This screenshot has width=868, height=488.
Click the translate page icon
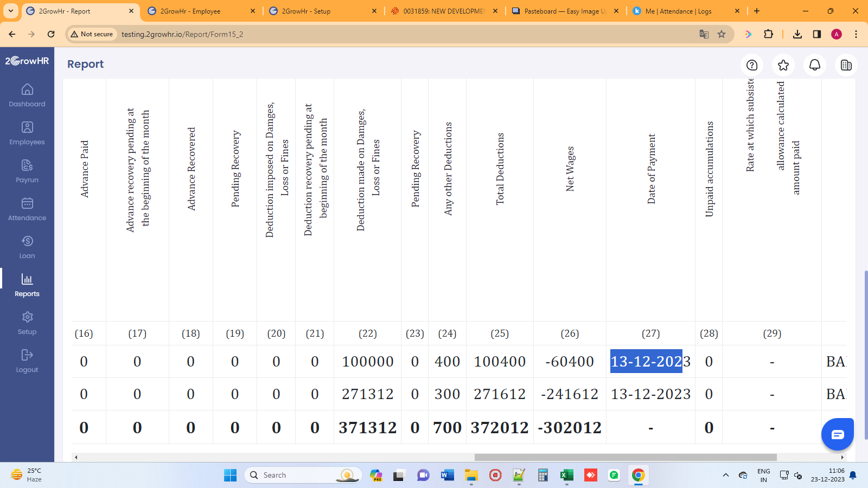(x=704, y=34)
